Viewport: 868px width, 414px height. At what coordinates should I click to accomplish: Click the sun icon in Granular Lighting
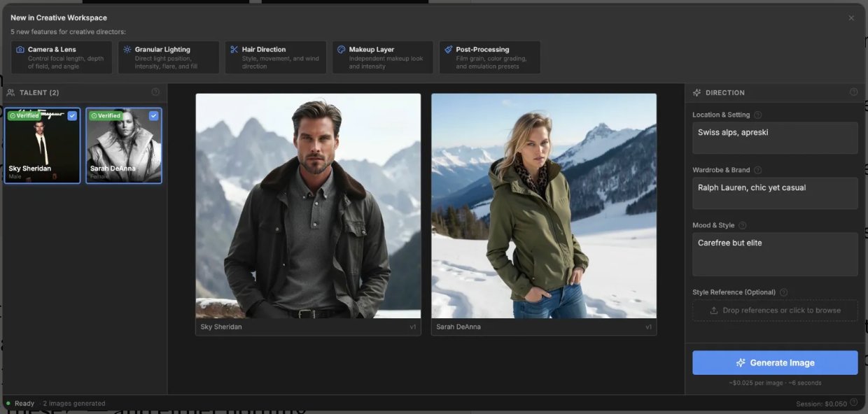coord(127,50)
